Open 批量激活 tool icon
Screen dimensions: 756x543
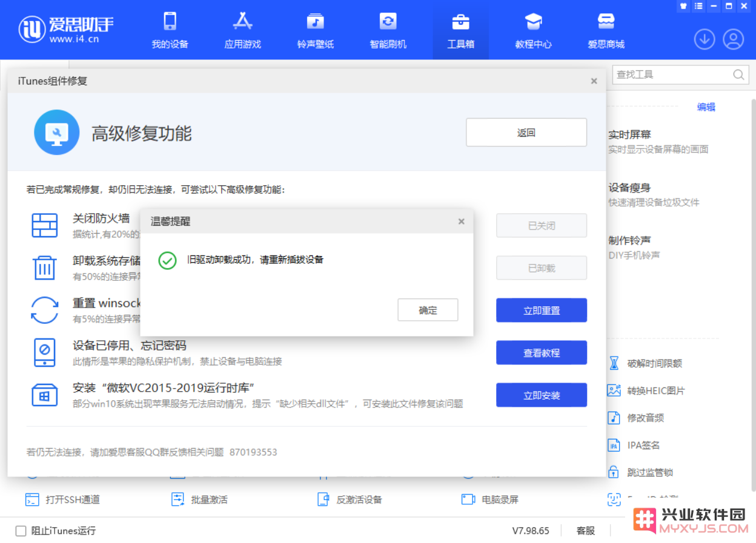[x=178, y=499]
